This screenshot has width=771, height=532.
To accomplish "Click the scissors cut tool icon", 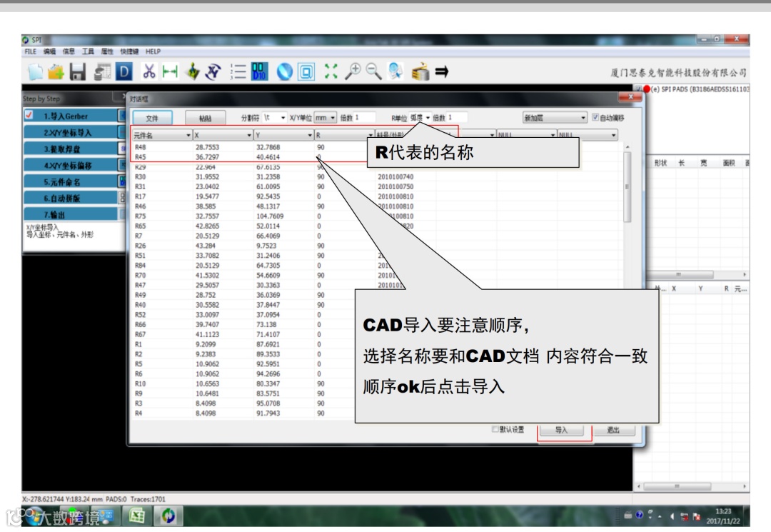I will coord(149,72).
